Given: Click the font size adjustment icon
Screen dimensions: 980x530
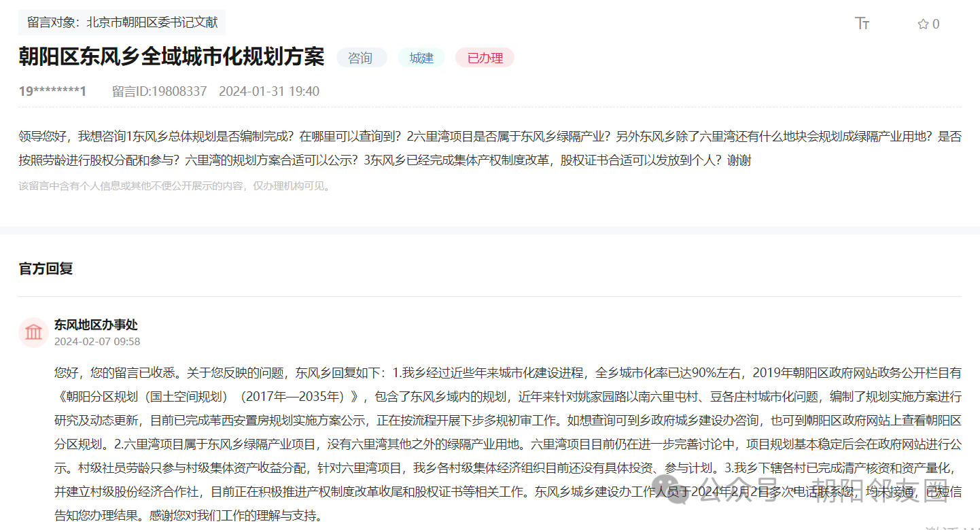Looking at the screenshot, I should click(862, 24).
